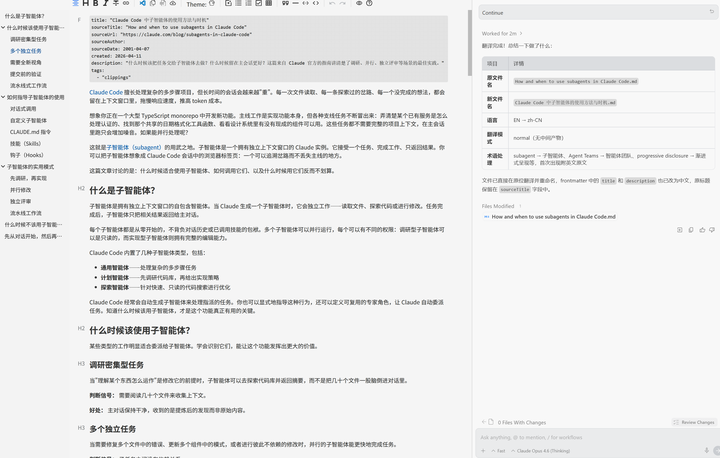This screenshot has height=458, width=720.
Task: Collapse the 如何指导子智能体的使用 outline section
Action: 3,97
